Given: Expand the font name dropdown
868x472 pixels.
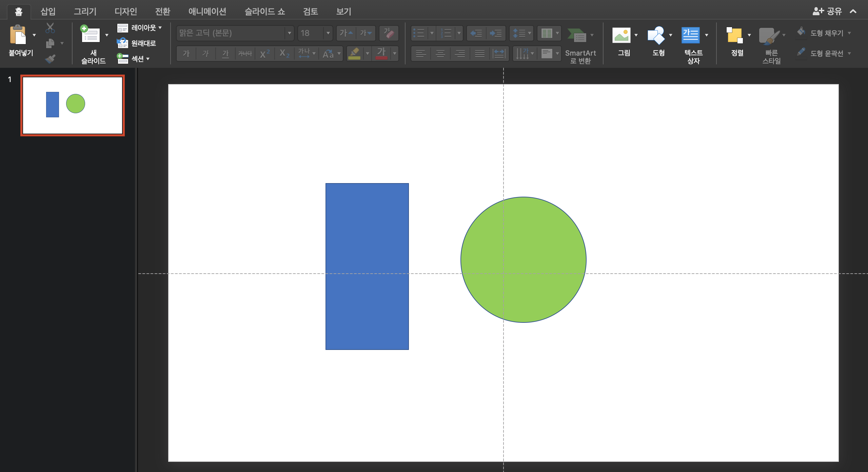Looking at the screenshot, I should [x=289, y=33].
